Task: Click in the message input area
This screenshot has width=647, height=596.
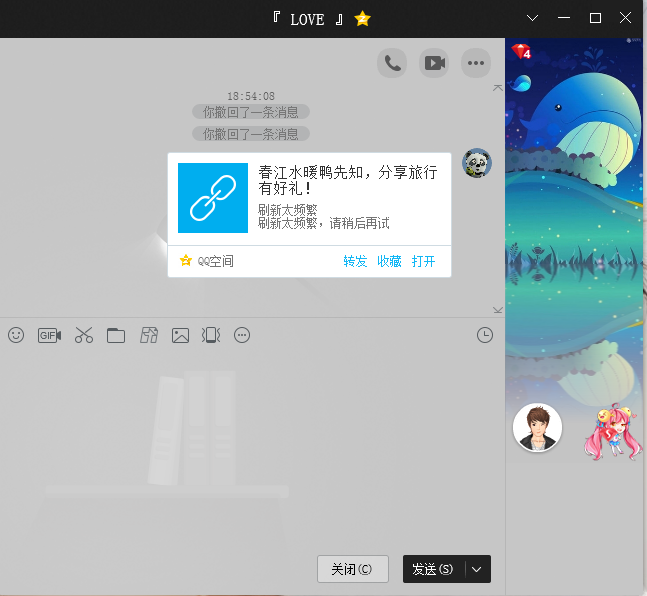Action: pyautogui.click(x=252, y=450)
